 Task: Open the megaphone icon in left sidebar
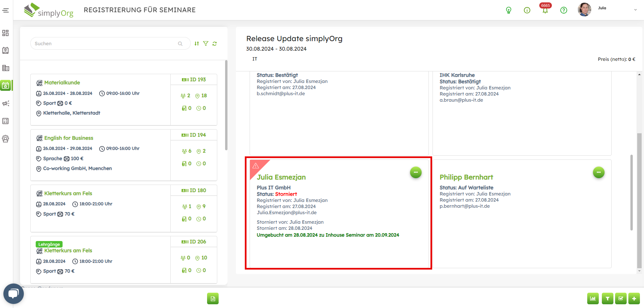coord(6,103)
